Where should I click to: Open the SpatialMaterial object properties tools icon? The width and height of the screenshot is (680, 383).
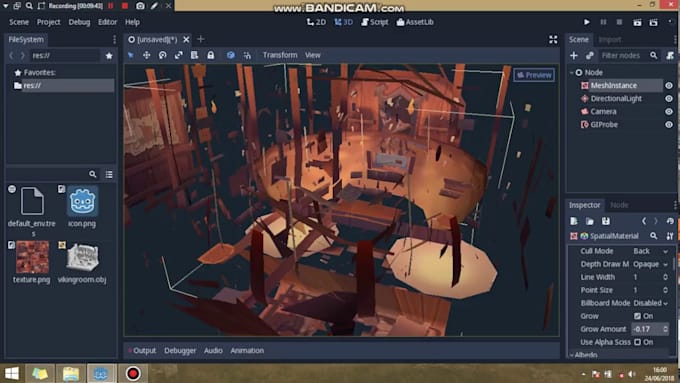(x=670, y=236)
